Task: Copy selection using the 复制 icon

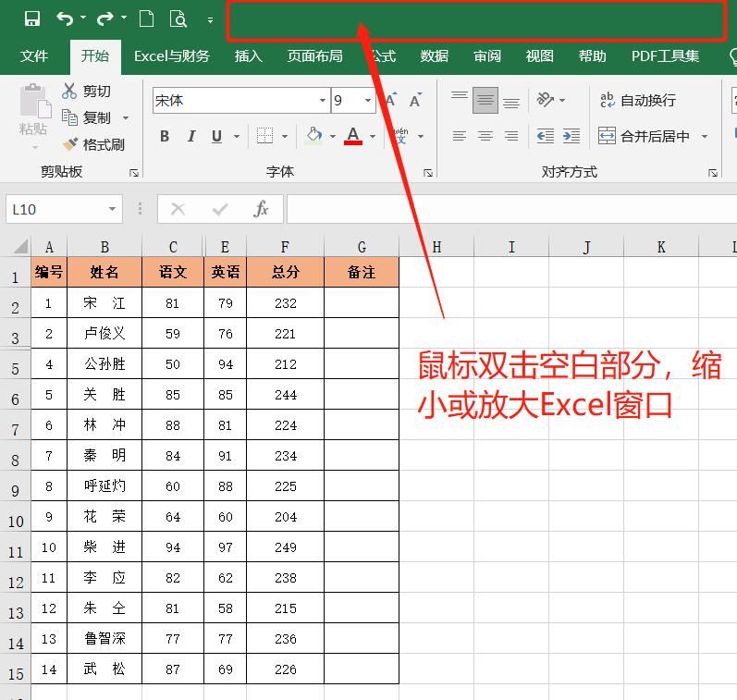Action: [x=69, y=117]
